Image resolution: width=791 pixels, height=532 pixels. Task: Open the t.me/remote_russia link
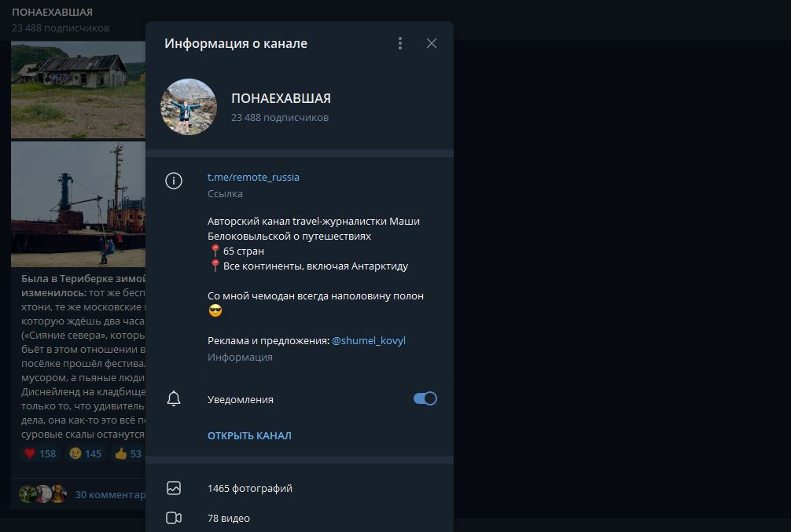click(254, 177)
